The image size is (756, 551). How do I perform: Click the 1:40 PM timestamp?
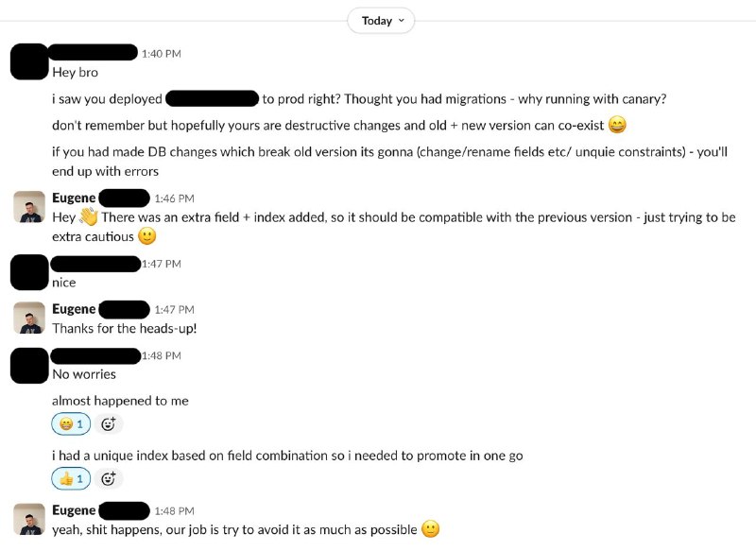[162, 54]
